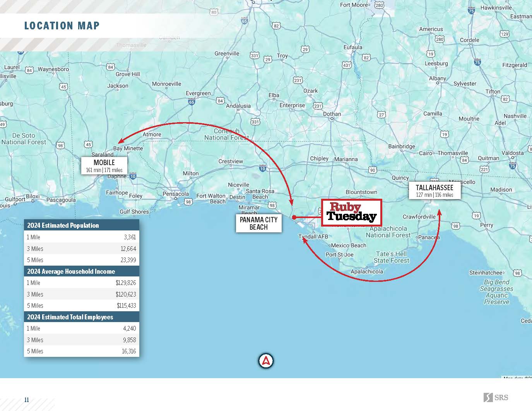Click the 1 Mile employees value 4,240
532x411 pixels.
coord(130,328)
